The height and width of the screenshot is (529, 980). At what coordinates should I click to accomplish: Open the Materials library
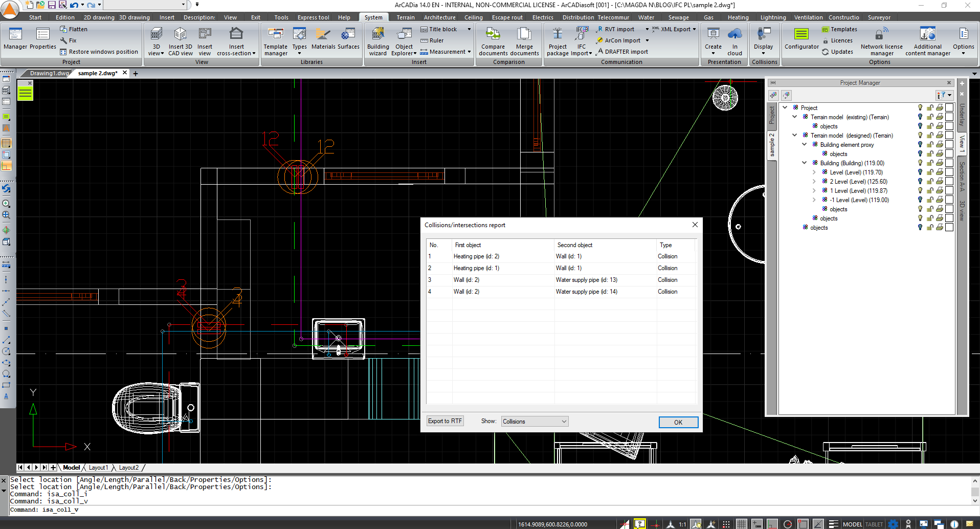click(323, 41)
